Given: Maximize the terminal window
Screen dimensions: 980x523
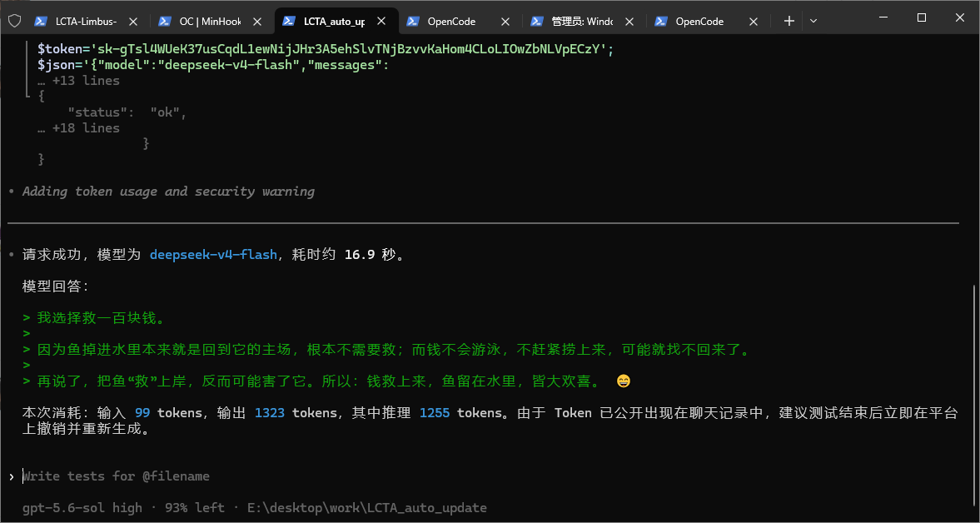Looking at the screenshot, I should (921, 17).
